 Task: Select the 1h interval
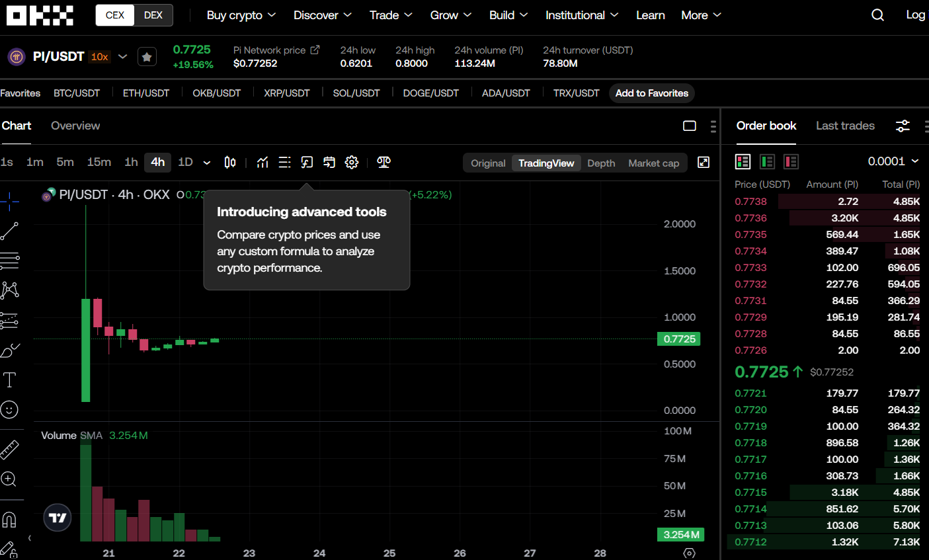131,162
